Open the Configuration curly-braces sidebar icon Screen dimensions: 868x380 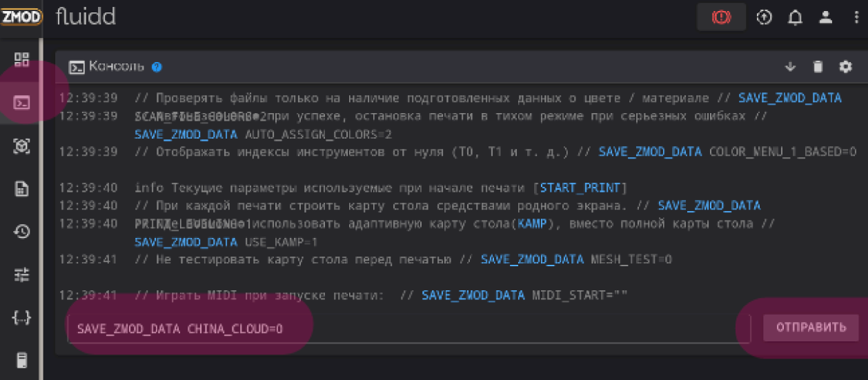point(21,318)
